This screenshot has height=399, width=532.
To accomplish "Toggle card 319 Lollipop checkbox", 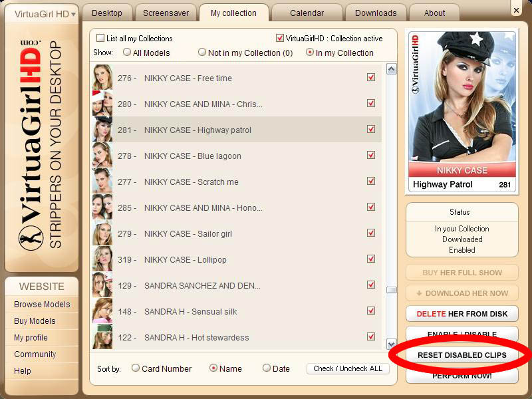I will pos(371,259).
